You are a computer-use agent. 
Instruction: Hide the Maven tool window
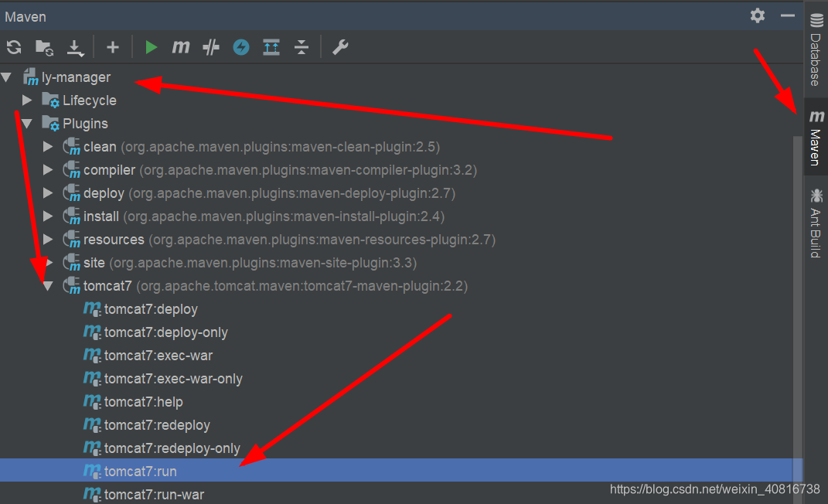tap(788, 15)
